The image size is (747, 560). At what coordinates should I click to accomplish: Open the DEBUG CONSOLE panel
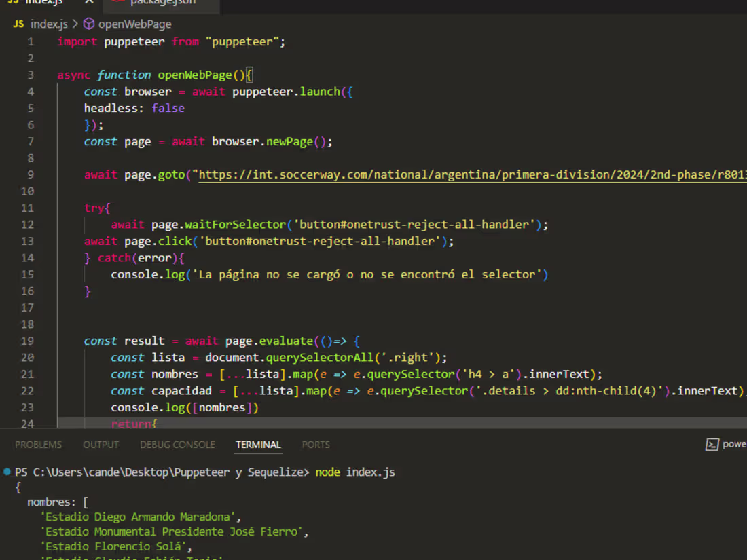point(177,445)
